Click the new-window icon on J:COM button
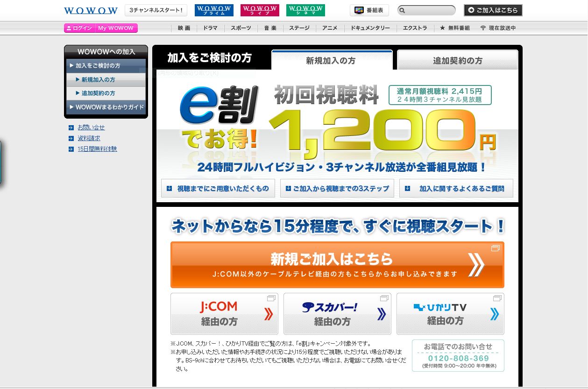Viewport: 588px width, 389px height. (271, 298)
